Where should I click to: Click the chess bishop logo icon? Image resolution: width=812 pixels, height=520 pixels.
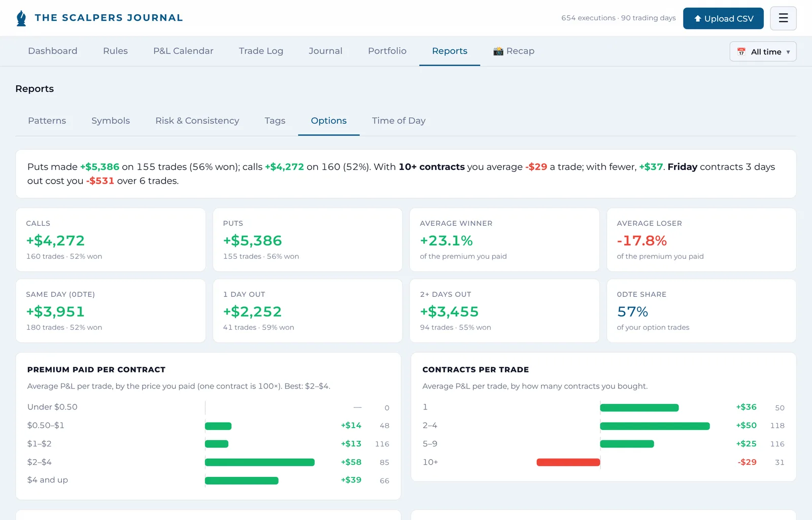21,18
